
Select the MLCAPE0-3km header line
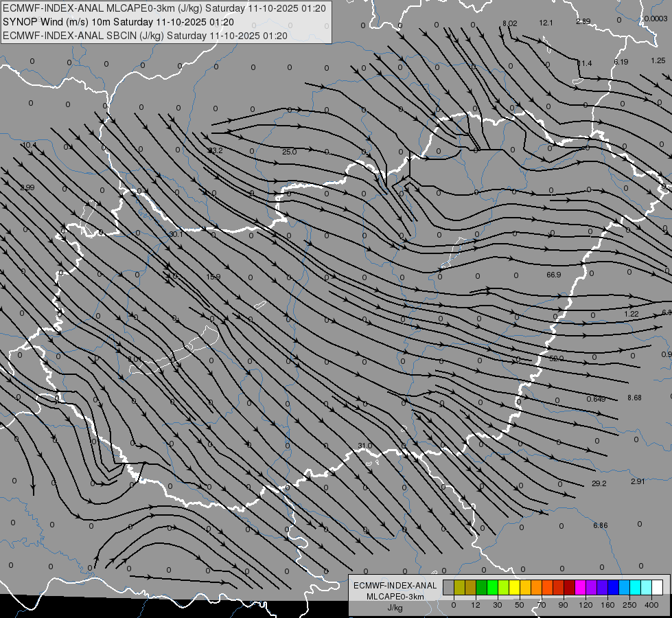(x=164, y=8)
